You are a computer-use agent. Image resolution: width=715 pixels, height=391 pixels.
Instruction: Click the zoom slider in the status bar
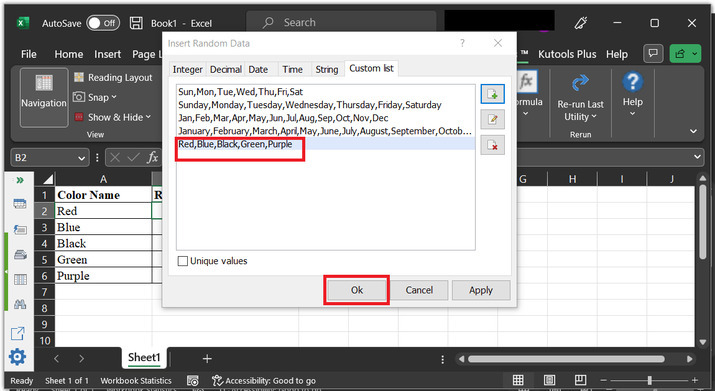tap(649, 380)
